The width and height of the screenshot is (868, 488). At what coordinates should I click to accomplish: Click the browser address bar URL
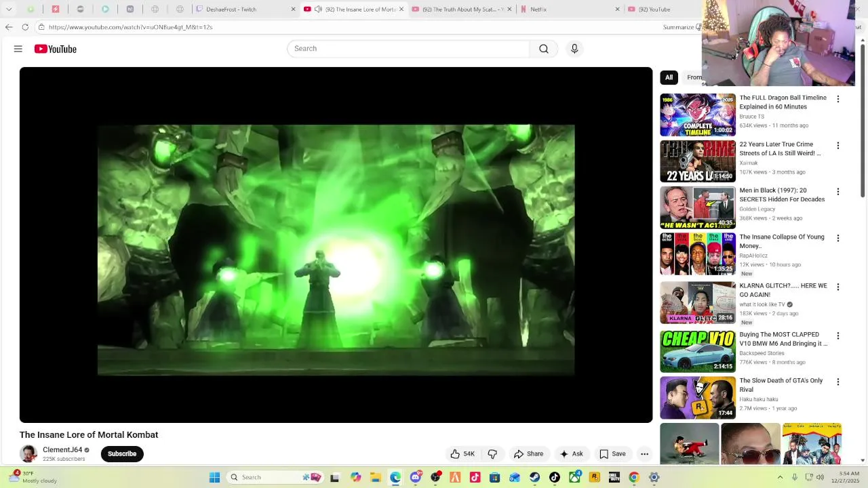131,27
